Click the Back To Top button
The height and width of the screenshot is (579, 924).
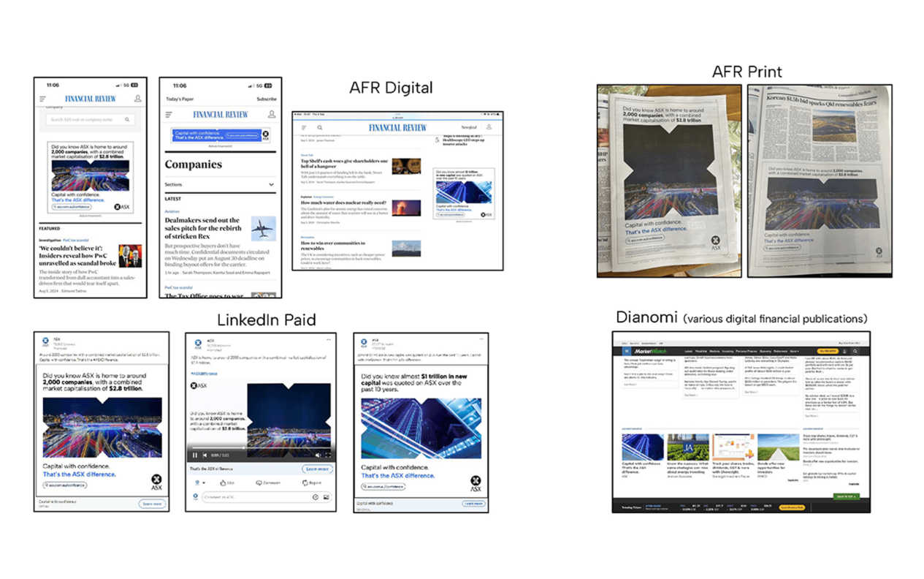point(846,496)
